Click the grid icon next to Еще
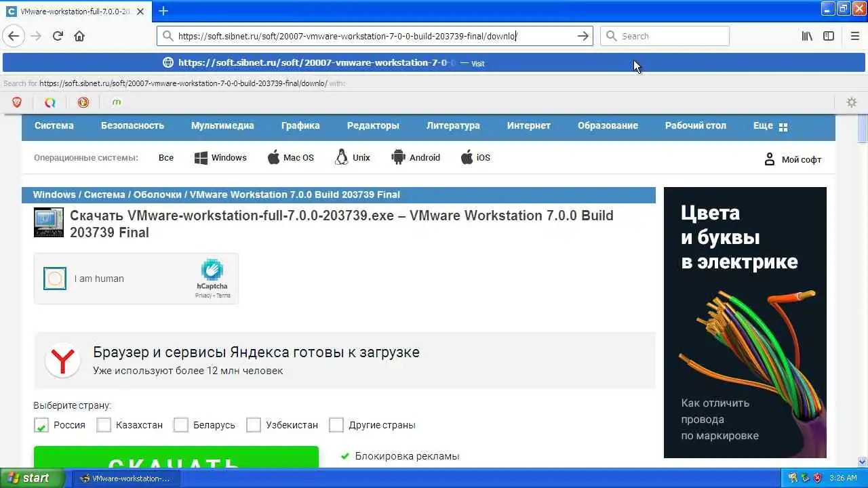 783,127
